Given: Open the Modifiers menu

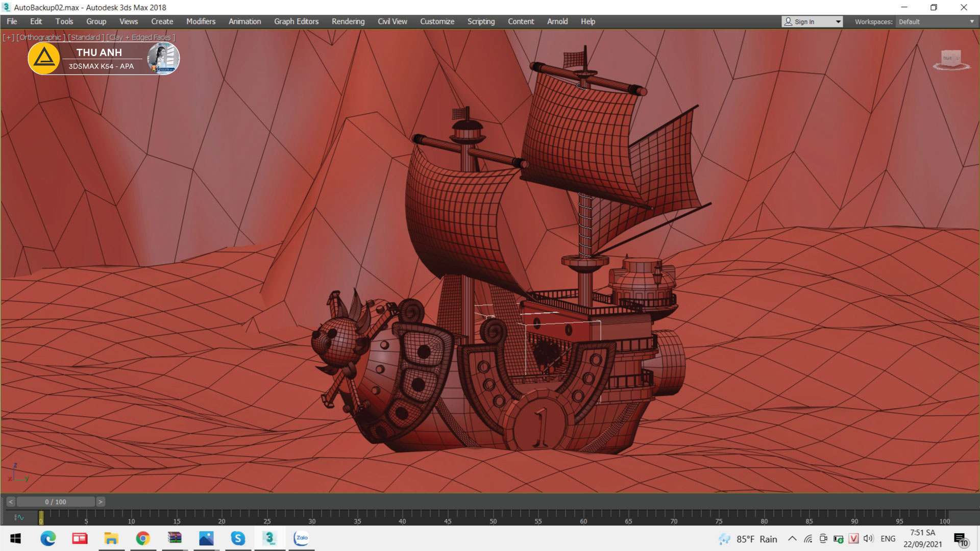Looking at the screenshot, I should click(201, 21).
